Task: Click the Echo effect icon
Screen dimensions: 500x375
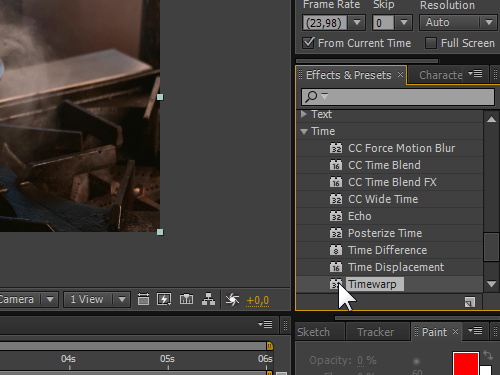Action: pyautogui.click(x=336, y=216)
